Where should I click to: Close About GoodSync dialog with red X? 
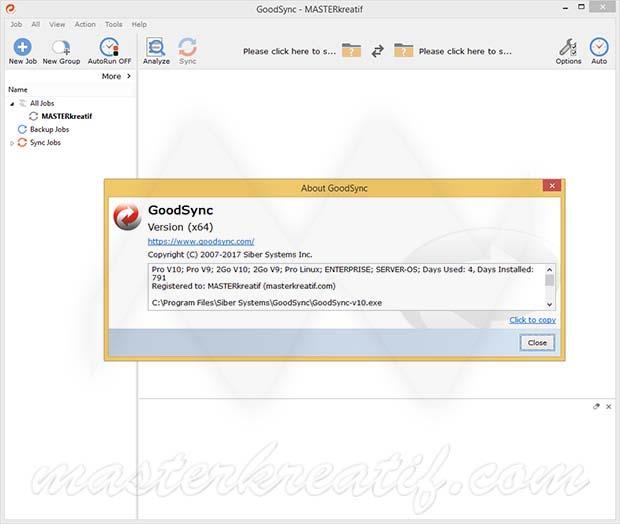coord(552,185)
